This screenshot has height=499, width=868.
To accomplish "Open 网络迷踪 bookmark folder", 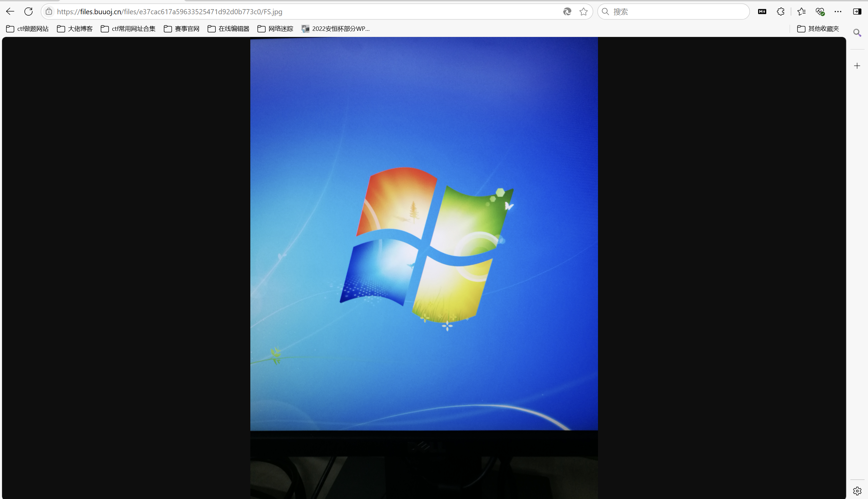I will pyautogui.click(x=275, y=29).
